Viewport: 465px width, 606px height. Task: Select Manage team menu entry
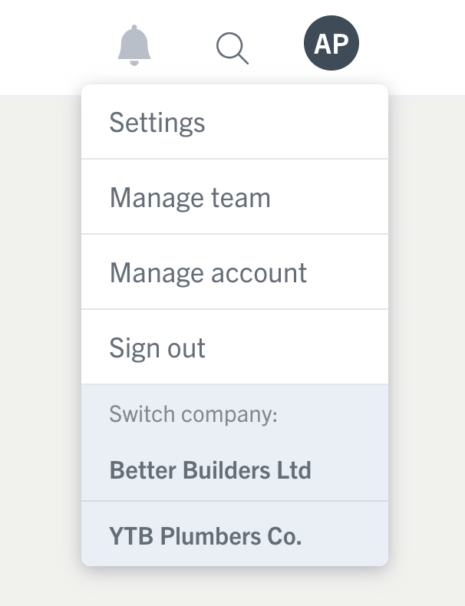tap(235, 196)
